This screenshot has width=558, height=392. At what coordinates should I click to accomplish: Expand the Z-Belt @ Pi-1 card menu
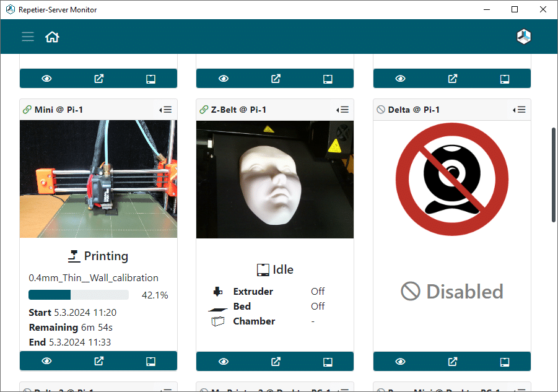[342, 110]
